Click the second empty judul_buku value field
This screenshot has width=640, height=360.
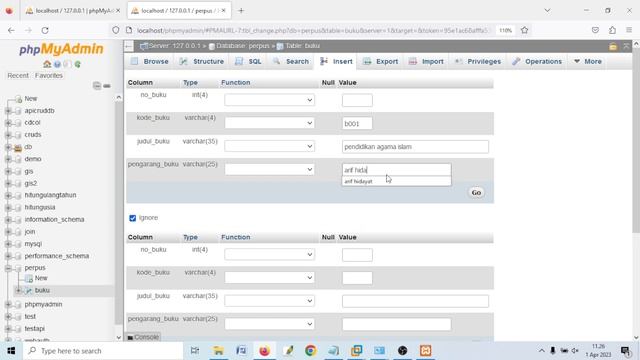[x=415, y=301]
